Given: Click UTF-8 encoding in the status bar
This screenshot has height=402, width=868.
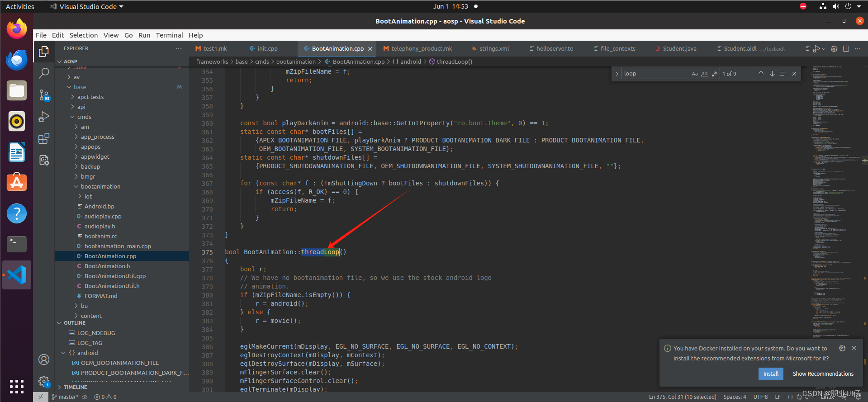Looking at the screenshot, I should click(760, 397).
